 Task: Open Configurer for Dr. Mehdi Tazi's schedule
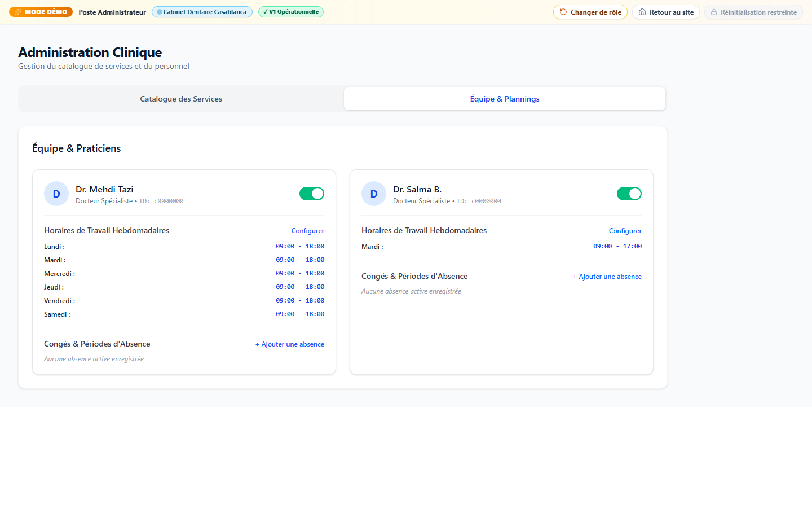[308, 231]
